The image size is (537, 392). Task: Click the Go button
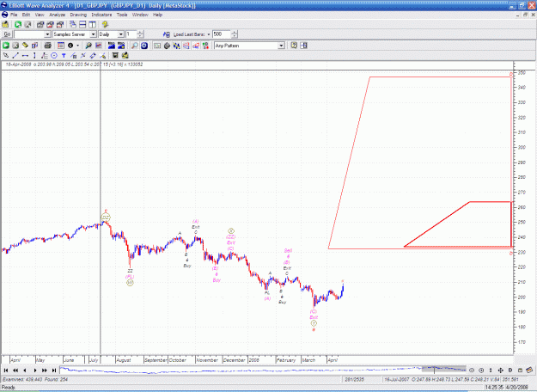(x=7, y=34)
